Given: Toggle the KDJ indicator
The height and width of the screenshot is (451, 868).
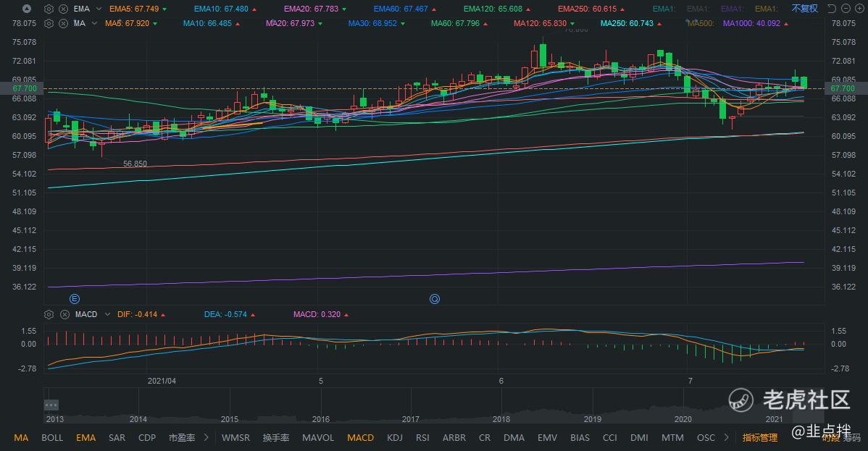Looking at the screenshot, I should coord(395,438).
